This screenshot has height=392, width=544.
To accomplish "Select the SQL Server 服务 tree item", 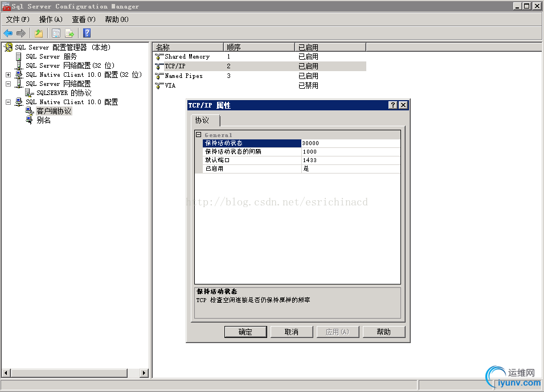I will (51, 56).
